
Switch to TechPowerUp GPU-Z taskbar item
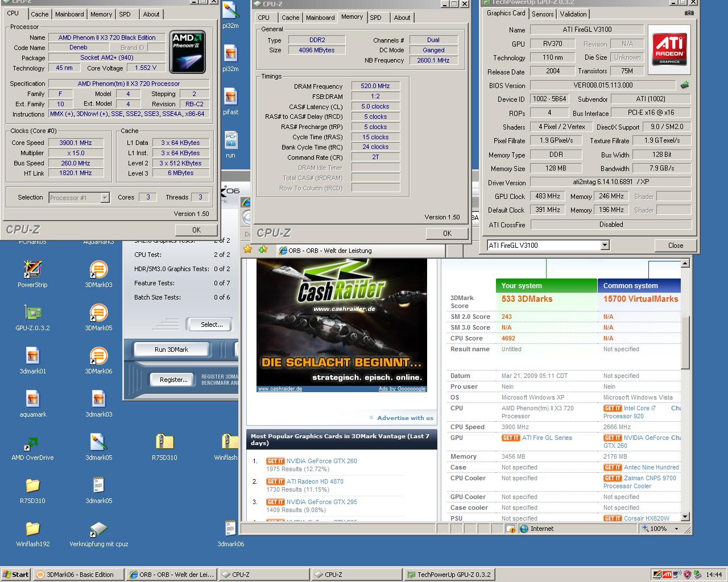click(449, 575)
